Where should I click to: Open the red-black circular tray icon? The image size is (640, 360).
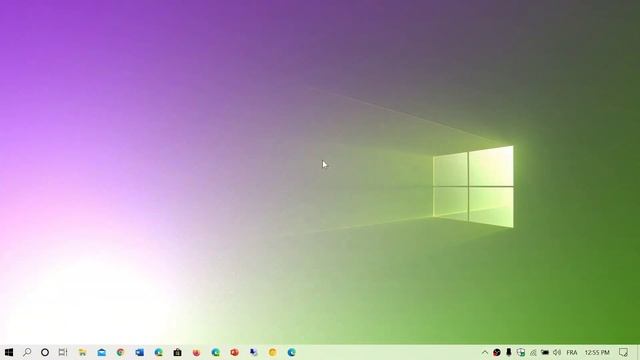pos(497,352)
